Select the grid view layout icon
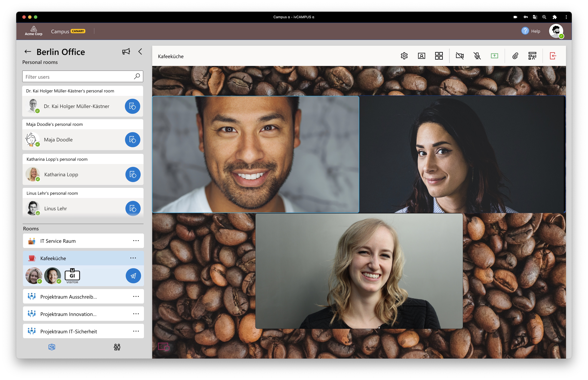The height and width of the screenshot is (380, 588). (439, 56)
